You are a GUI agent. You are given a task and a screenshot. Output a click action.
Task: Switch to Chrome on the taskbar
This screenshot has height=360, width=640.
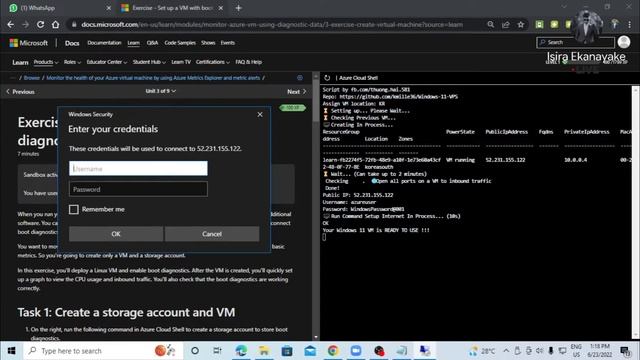tap(333, 351)
